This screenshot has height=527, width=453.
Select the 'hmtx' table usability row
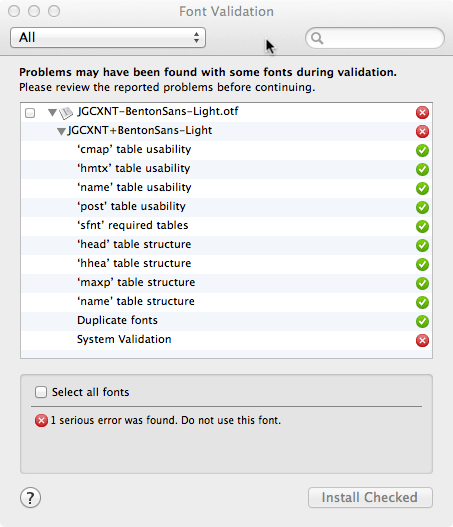226,169
